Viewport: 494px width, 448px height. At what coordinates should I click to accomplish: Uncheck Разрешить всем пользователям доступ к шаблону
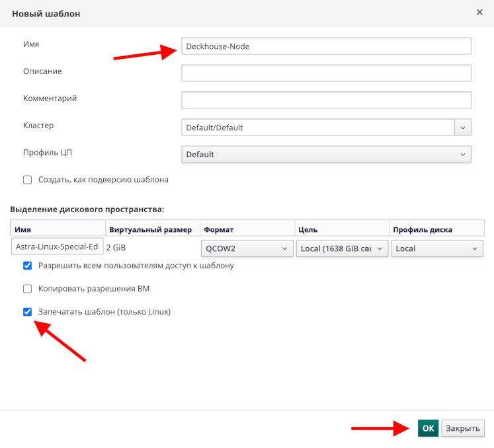click(x=28, y=266)
